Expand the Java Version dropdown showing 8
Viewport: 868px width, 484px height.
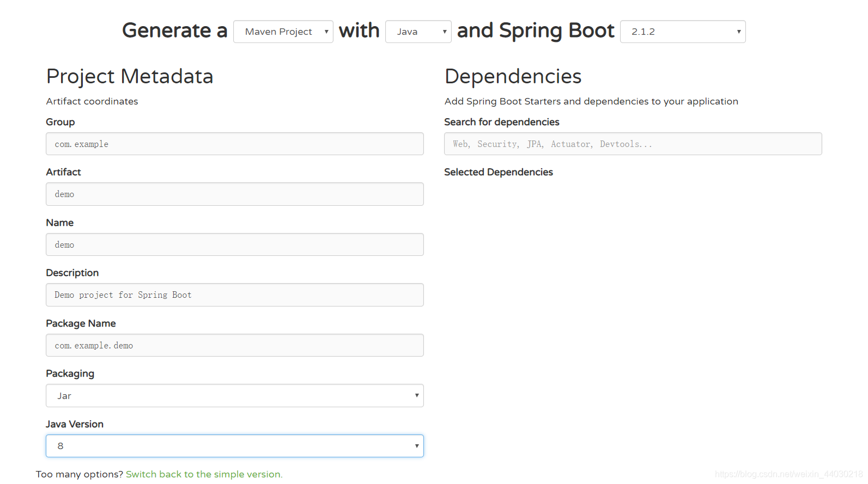tap(235, 446)
